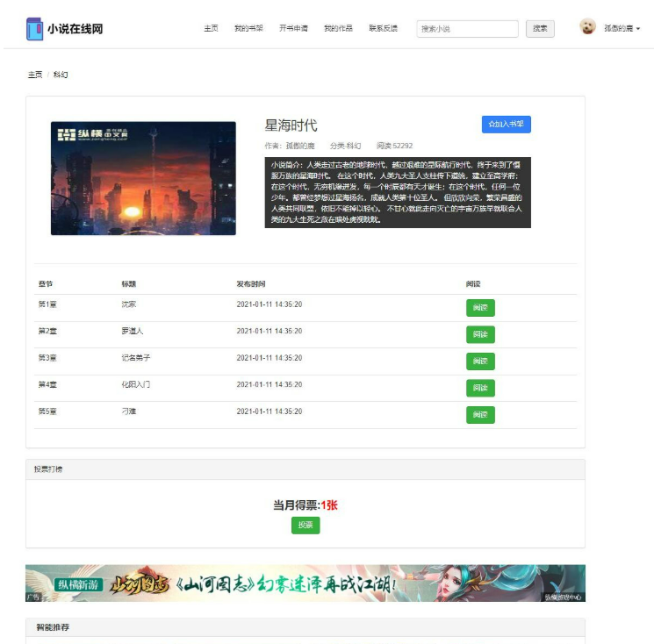The width and height of the screenshot is (654, 644).
Task: Open 我的作品 in the navigation bar
Action: 338,28
